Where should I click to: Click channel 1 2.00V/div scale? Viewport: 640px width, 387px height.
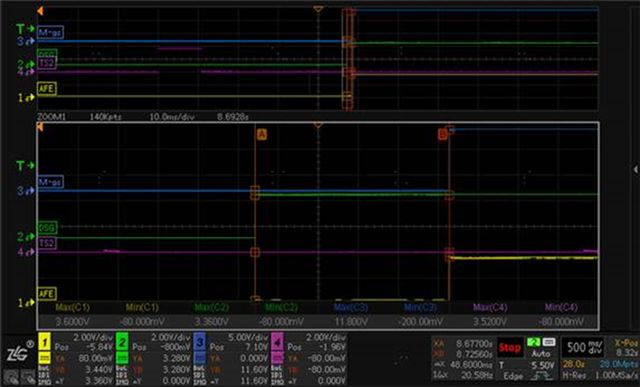92,338
